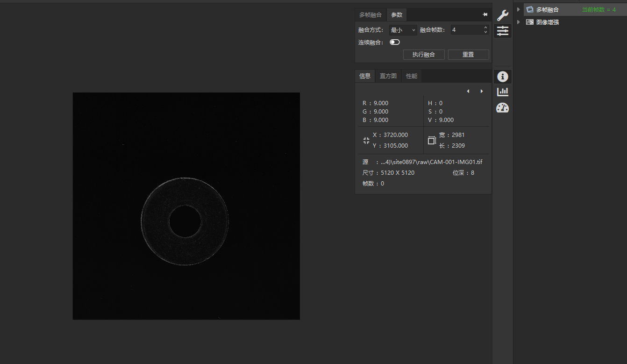
Task: Switch to the 性能 tab
Action: tap(412, 76)
